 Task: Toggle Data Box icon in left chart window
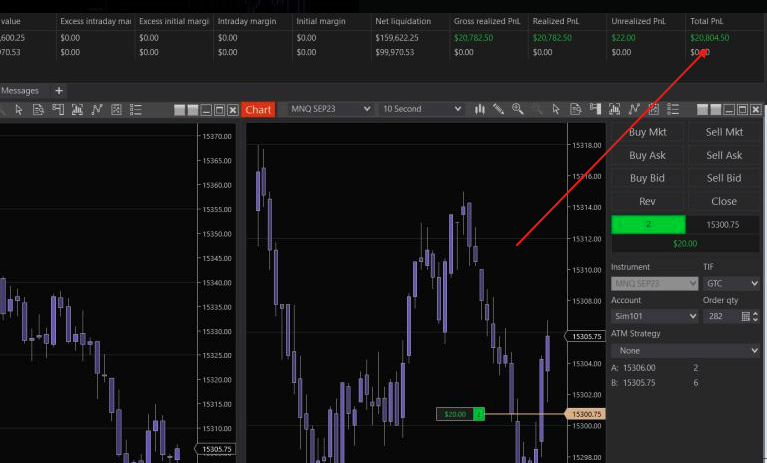pos(38,110)
